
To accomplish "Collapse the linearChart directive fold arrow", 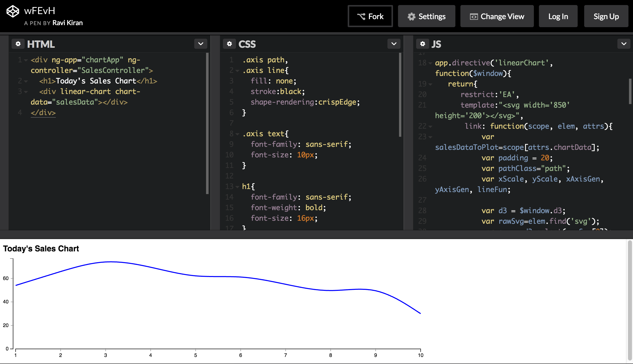I will click(x=430, y=63).
